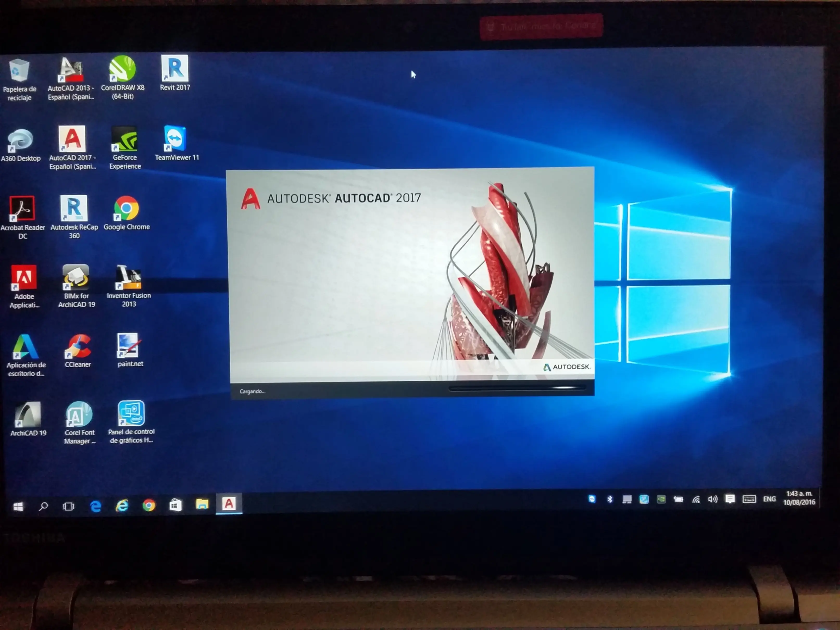Click the AUTODESK AUTOCAD 2017 splash title
The width and height of the screenshot is (840, 630).
point(344,198)
